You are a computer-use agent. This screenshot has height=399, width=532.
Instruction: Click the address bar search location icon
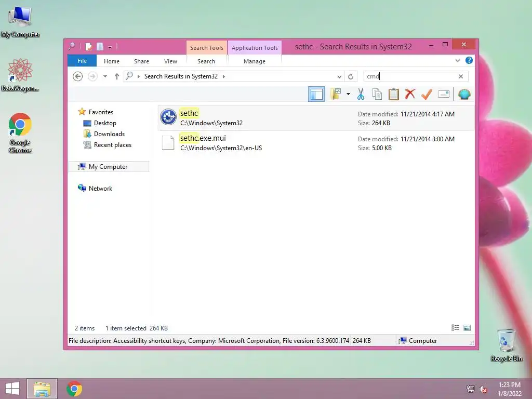(129, 76)
